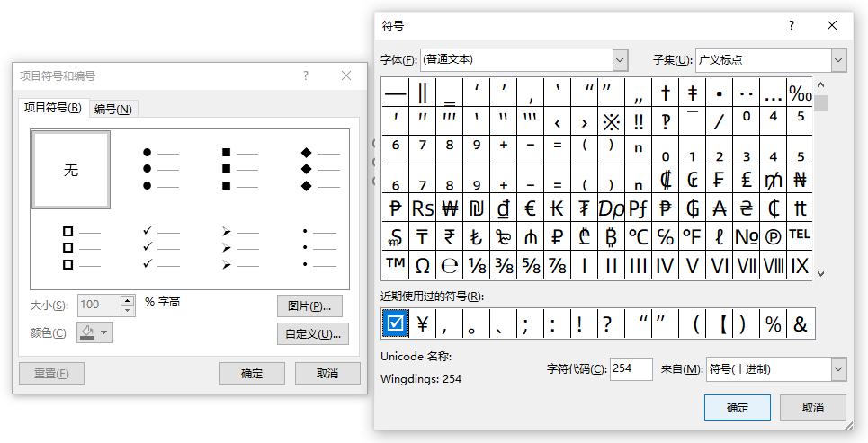The height and width of the screenshot is (443, 868).
Task: Expand the subset (子集) dropdown
Action: point(838,60)
